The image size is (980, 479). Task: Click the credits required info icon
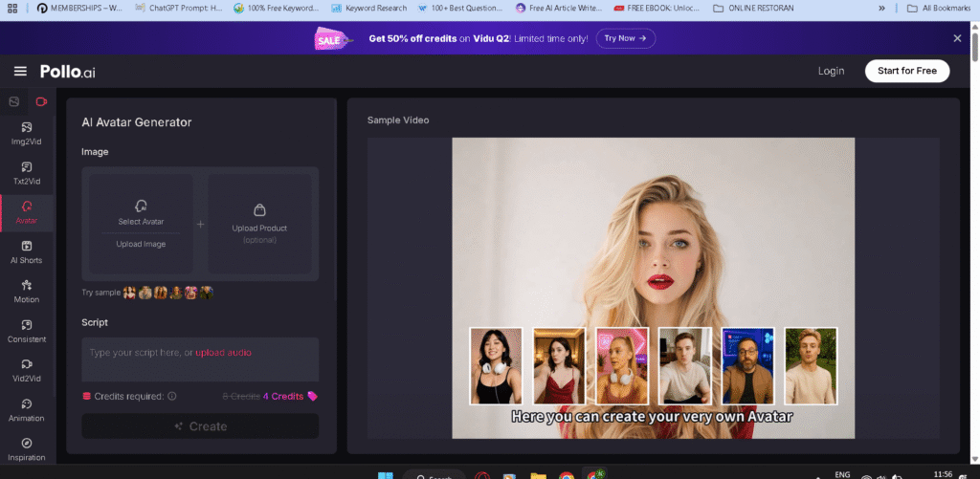pyautogui.click(x=172, y=396)
